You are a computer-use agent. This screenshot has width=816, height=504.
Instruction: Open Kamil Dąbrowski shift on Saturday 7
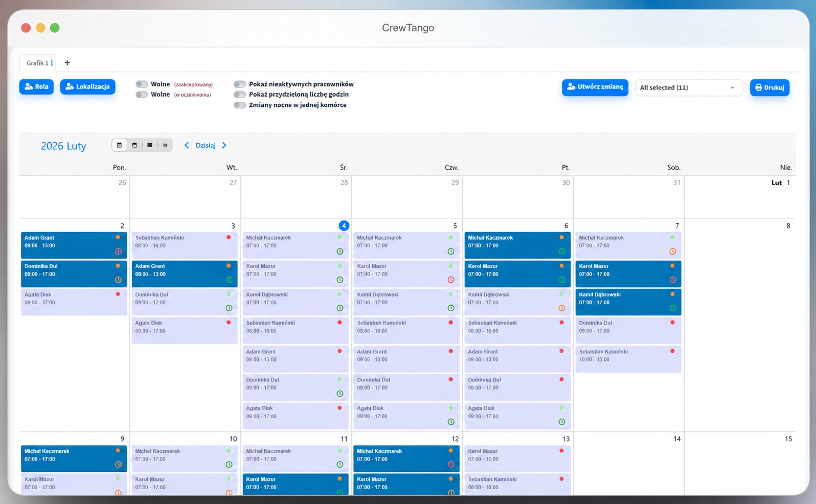(628, 302)
